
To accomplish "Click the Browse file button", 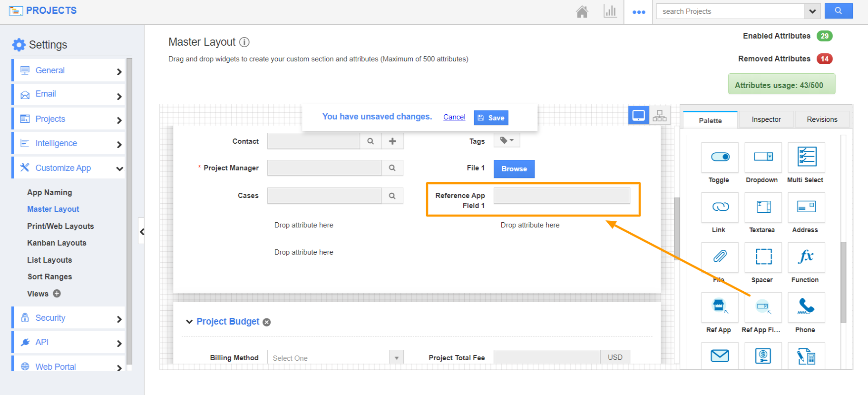I will point(514,169).
